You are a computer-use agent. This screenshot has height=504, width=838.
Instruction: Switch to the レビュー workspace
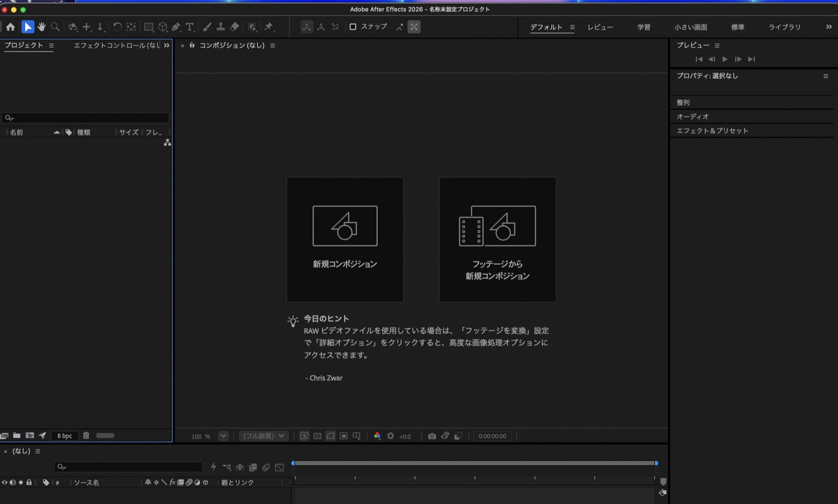[600, 27]
